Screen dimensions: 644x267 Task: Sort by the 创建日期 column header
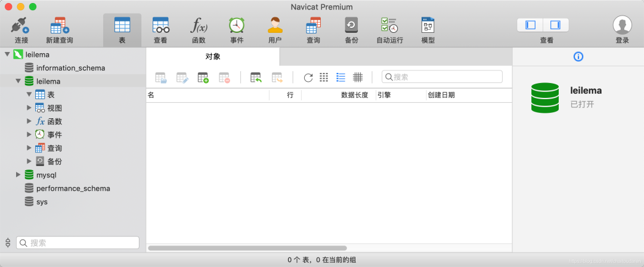pyautogui.click(x=469, y=95)
